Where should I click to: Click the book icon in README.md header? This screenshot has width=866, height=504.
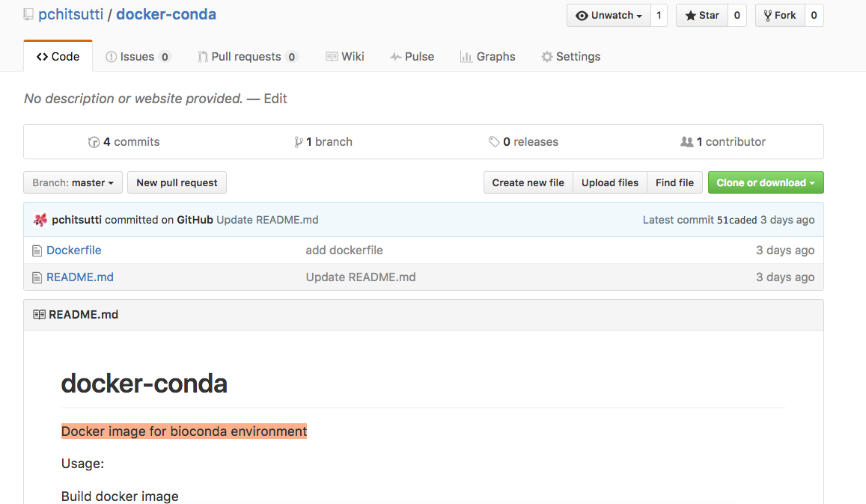point(39,315)
